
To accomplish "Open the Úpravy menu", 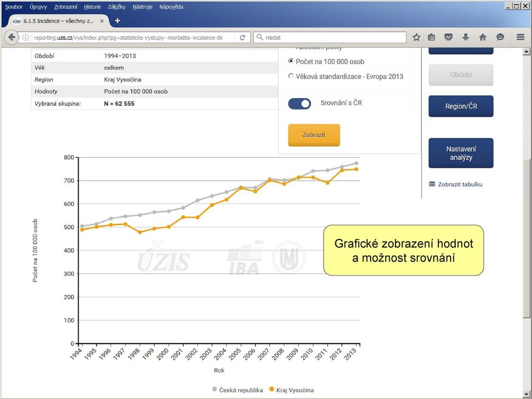I will (x=38, y=7).
